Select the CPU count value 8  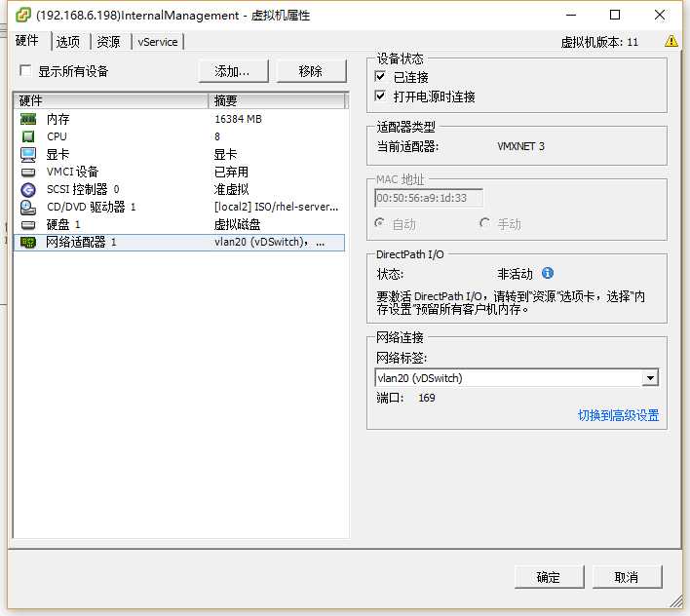[217, 136]
